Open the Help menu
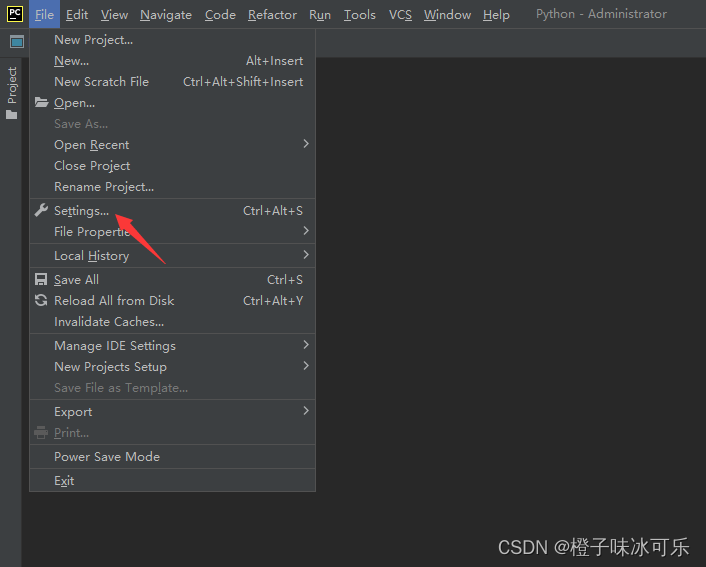Viewport: 706px width, 567px height. 496,14
